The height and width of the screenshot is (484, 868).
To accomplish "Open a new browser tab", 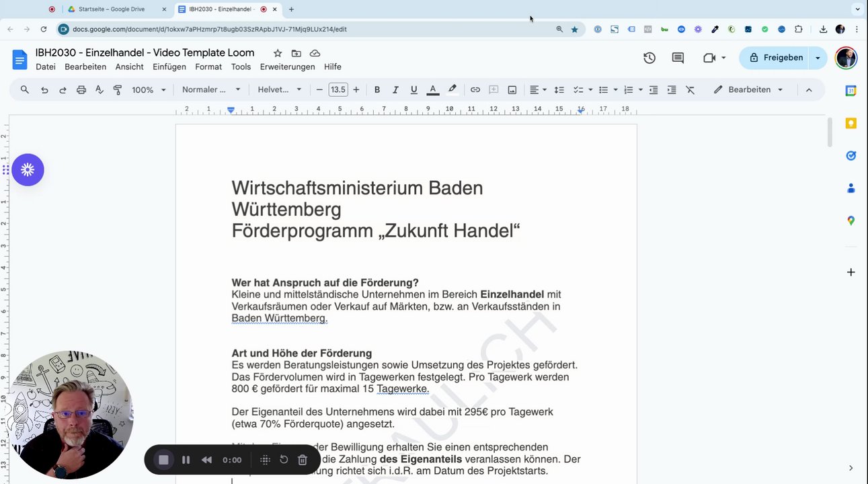I will pyautogui.click(x=291, y=9).
